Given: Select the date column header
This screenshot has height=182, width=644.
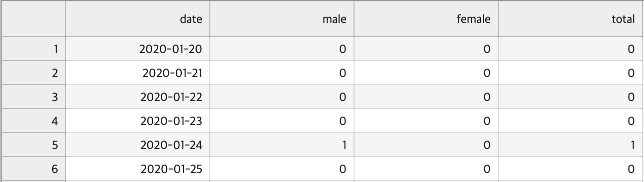Looking at the screenshot, I should coord(138,19).
